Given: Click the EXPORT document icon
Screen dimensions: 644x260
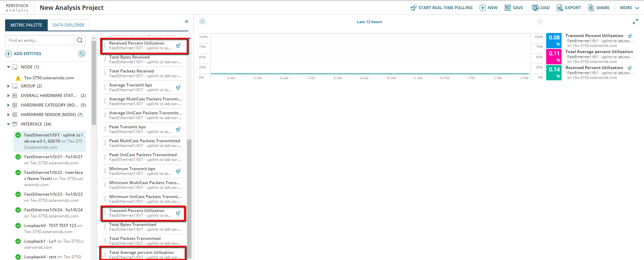Looking at the screenshot, I should click(559, 8).
